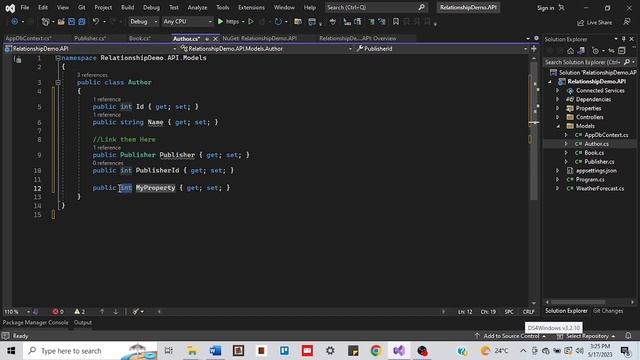Viewport: 640px width, 360px height.
Task: Click the warnings count icon showing 2
Action: [x=77, y=311]
